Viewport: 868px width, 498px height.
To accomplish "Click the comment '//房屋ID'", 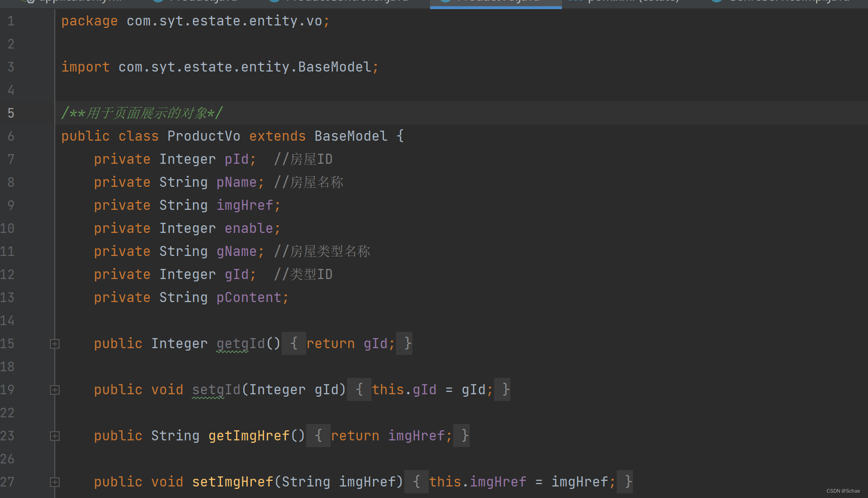I will point(303,159).
